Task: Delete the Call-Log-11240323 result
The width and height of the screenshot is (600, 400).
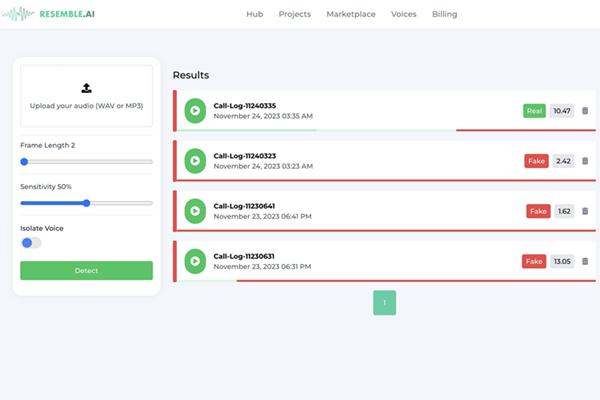Action: click(585, 161)
